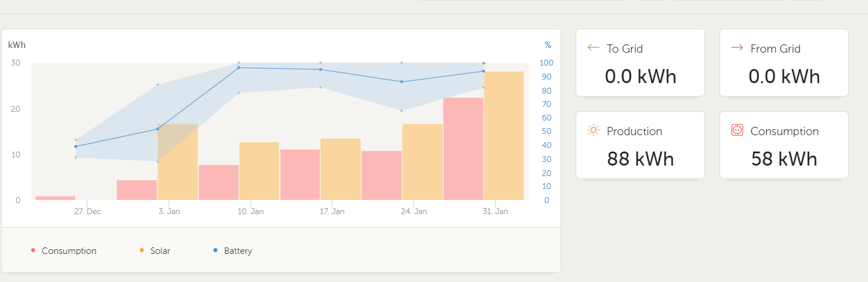Screen dimensions: 868x282
Task: Select the first battery line point near 27. Dec
Action: tap(75, 146)
